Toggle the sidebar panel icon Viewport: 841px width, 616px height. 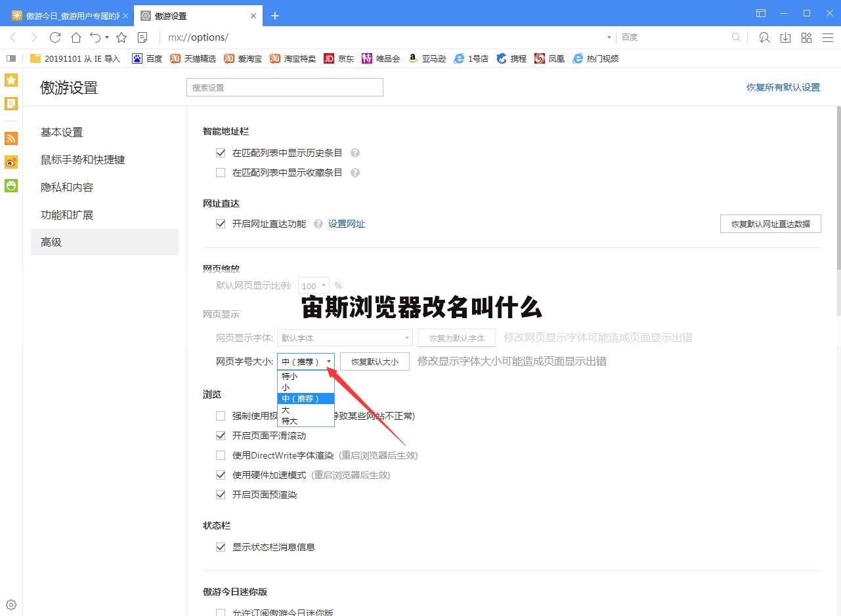(x=11, y=58)
